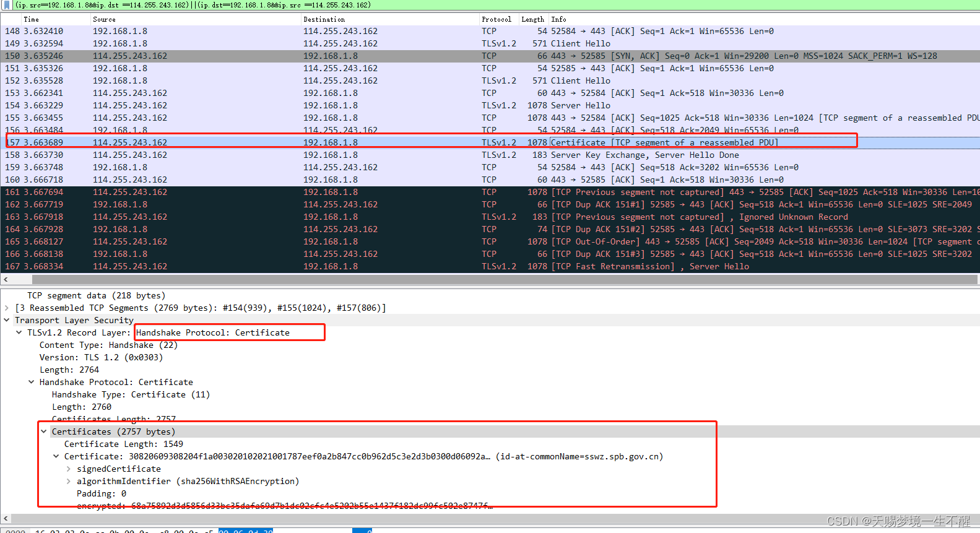This screenshot has width=980, height=533.
Task: Select packet 166 Dup ACK 151#3 row
Action: click(490, 254)
